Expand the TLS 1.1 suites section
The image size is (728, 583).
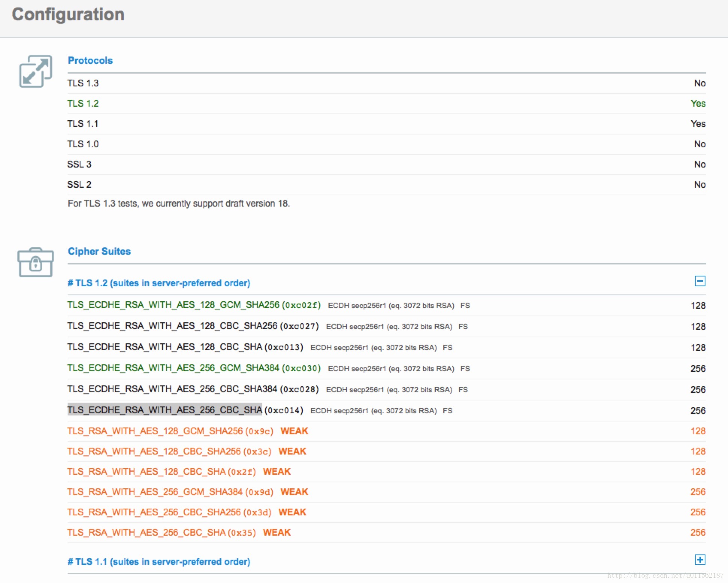point(700,560)
